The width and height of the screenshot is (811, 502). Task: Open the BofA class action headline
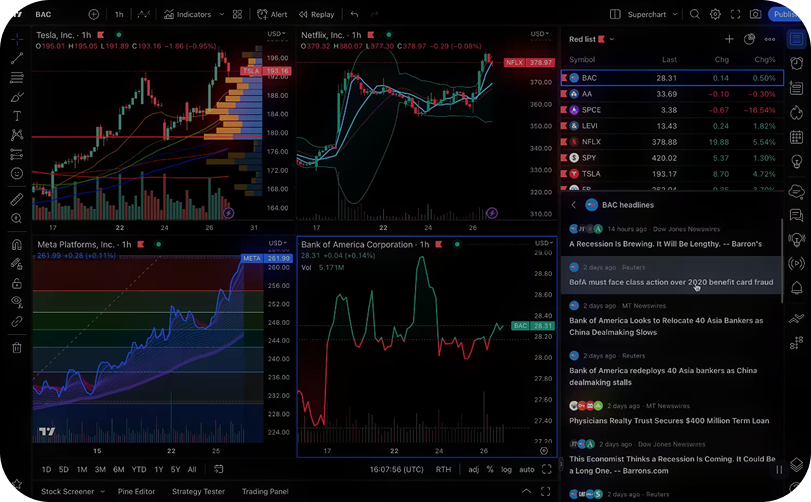coord(671,282)
